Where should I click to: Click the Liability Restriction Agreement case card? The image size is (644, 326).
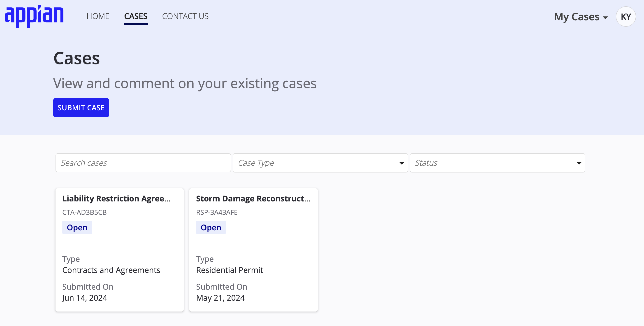120,250
